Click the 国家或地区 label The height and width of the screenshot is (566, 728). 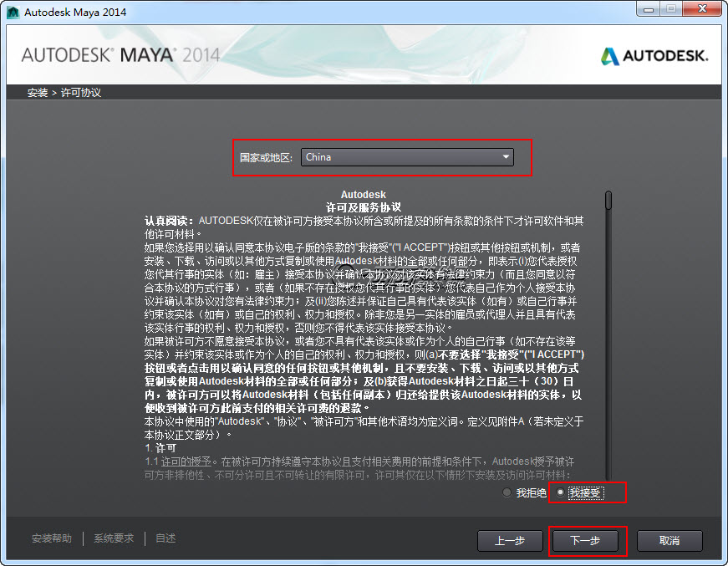(x=267, y=158)
